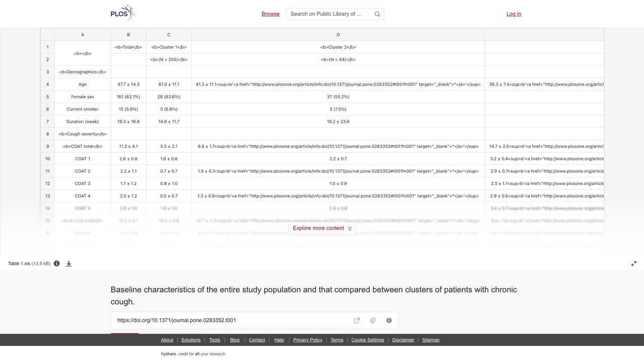Screen dimensions: 644x362
Task: Open the Terms footer link
Action: [337, 340]
